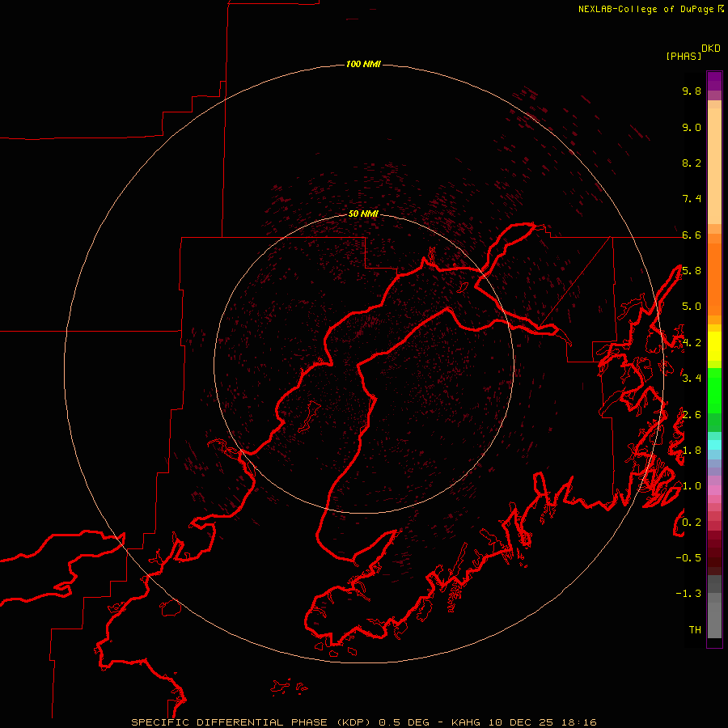Click the 4.2 scale value
This screenshot has width=728, height=728.
pyautogui.click(x=692, y=343)
